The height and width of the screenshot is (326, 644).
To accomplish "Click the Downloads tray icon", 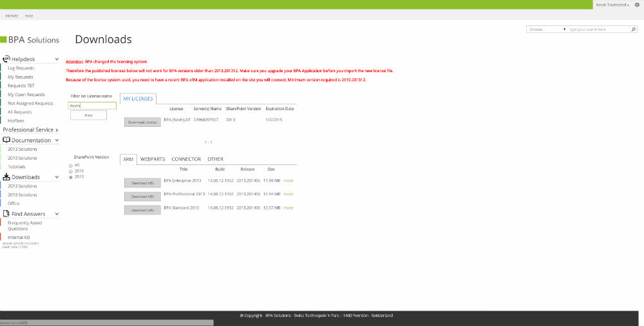I will [x=6, y=177].
